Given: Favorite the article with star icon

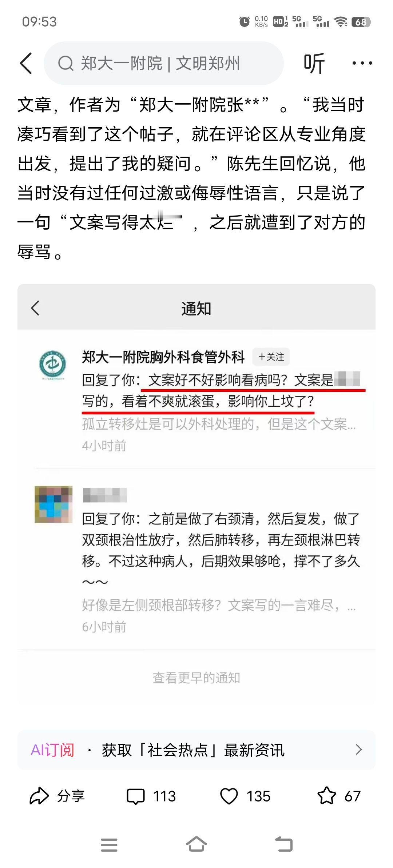Looking at the screenshot, I should pos(327,796).
